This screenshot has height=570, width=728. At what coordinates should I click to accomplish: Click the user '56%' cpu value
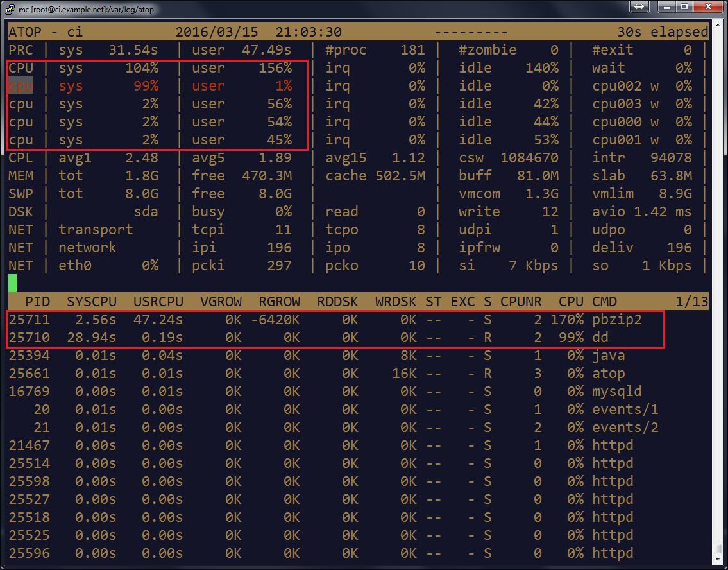(280, 104)
